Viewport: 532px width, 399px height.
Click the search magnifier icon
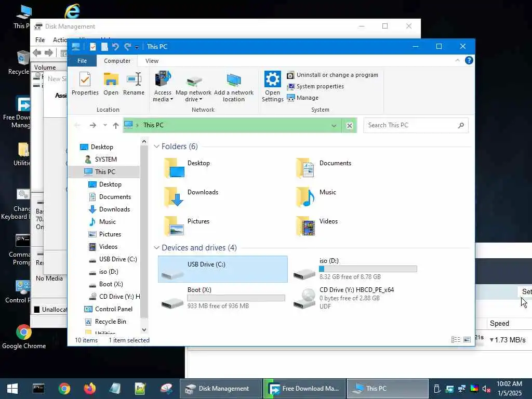pos(461,125)
